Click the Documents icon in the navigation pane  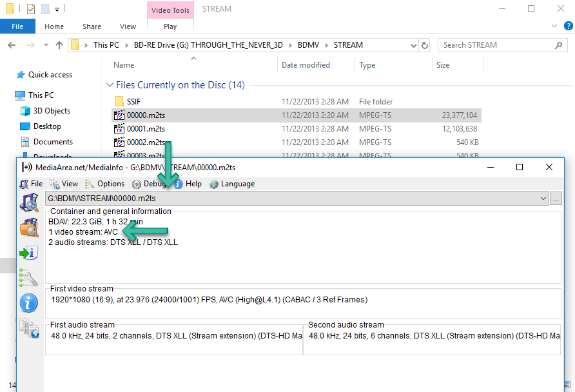25,142
